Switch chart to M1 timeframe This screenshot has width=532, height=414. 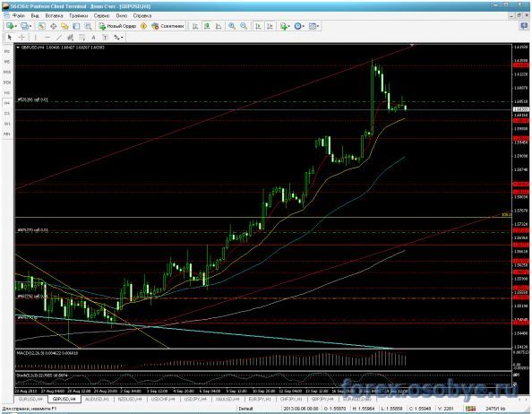click(7, 51)
